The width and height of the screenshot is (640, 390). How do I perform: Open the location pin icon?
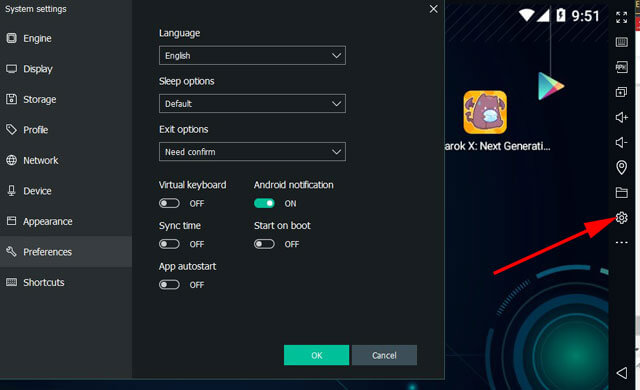tap(621, 167)
